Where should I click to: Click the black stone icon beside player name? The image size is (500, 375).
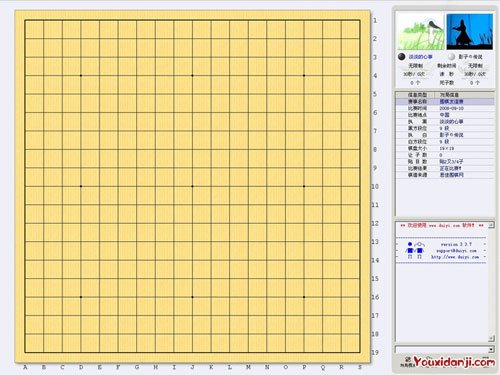coord(402,56)
